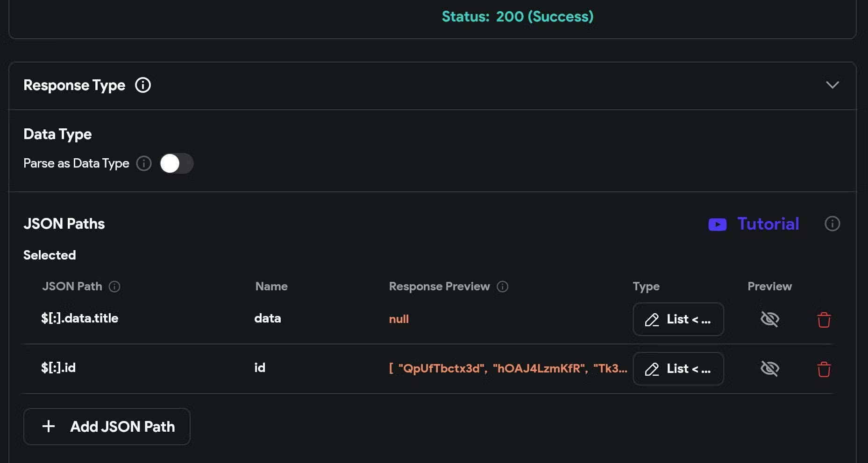Image resolution: width=868 pixels, height=463 pixels.
Task: Click the Parse as Data Type info icon
Action: coord(144,163)
